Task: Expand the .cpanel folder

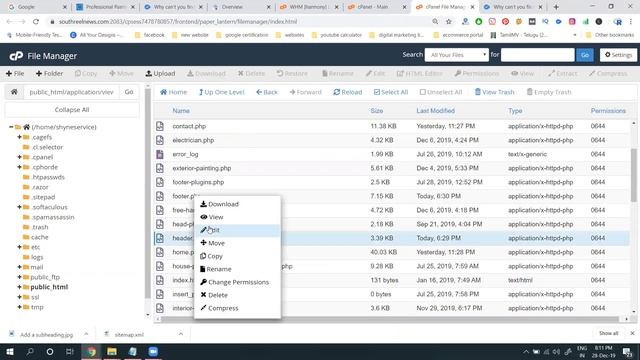Action: coord(19,157)
